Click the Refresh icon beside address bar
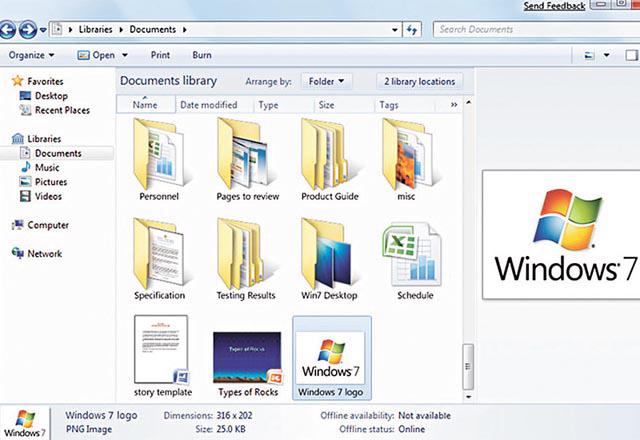The height and width of the screenshot is (440, 640). pos(412,29)
